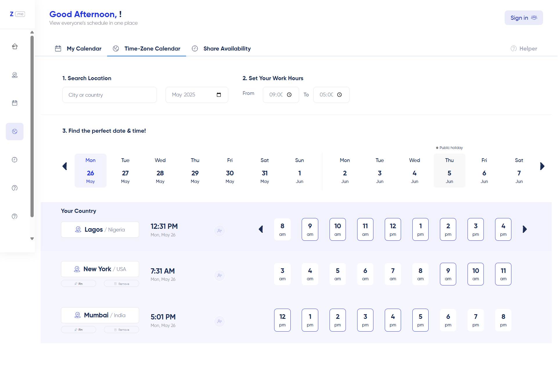Click the location pin sidebar icon
This screenshot has width=559, height=392.
pyautogui.click(x=15, y=75)
